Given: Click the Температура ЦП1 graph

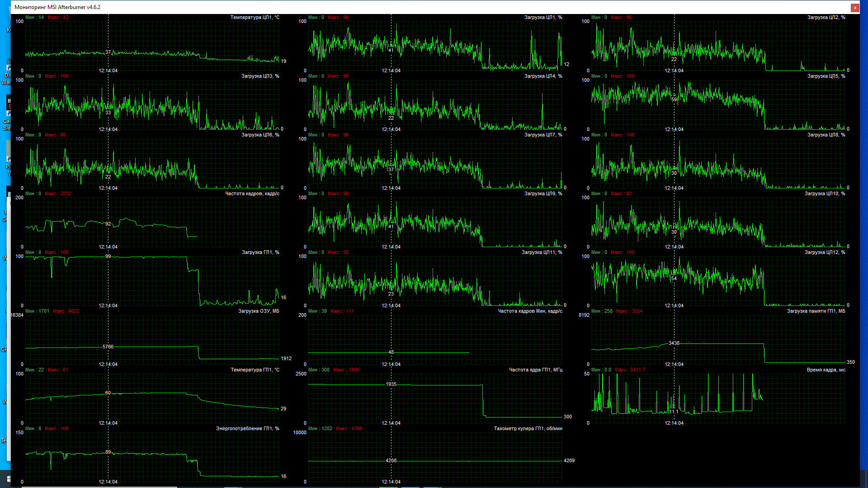Looking at the screenshot, I should [x=152, y=45].
